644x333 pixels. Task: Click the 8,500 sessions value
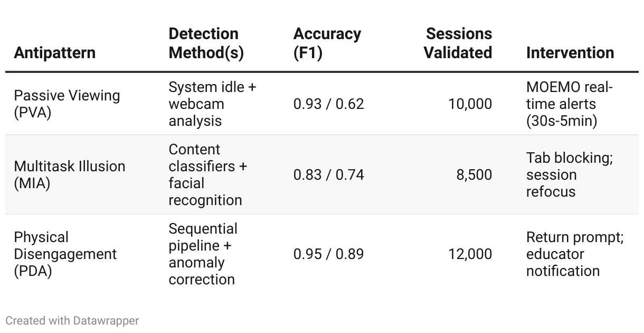click(x=474, y=174)
